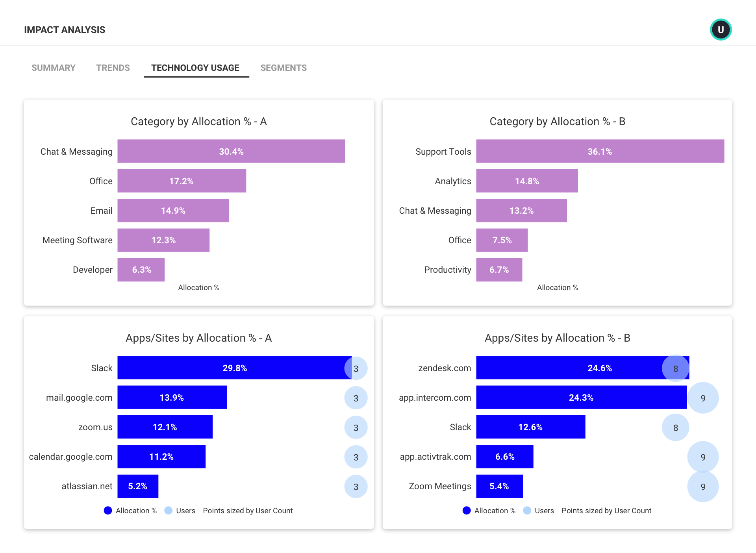Screen dimensions: 756x553
Task: Click the Allocation % axis label in chart A
Action: point(199,288)
